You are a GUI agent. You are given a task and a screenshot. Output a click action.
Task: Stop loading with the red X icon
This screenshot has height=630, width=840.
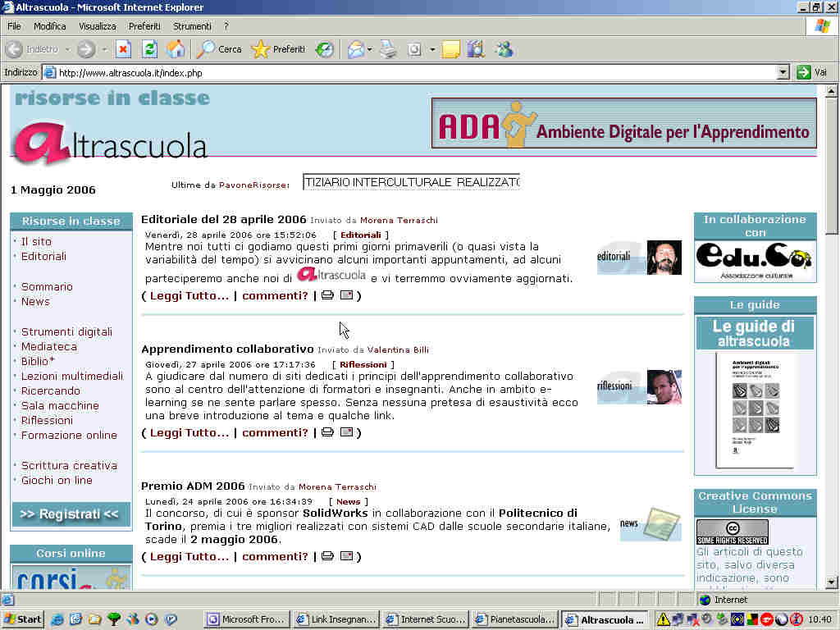(123, 49)
